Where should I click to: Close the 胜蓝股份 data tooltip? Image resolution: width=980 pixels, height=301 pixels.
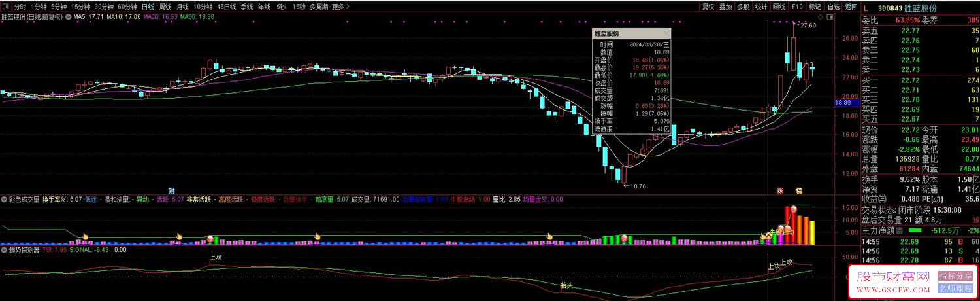(x=666, y=33)
